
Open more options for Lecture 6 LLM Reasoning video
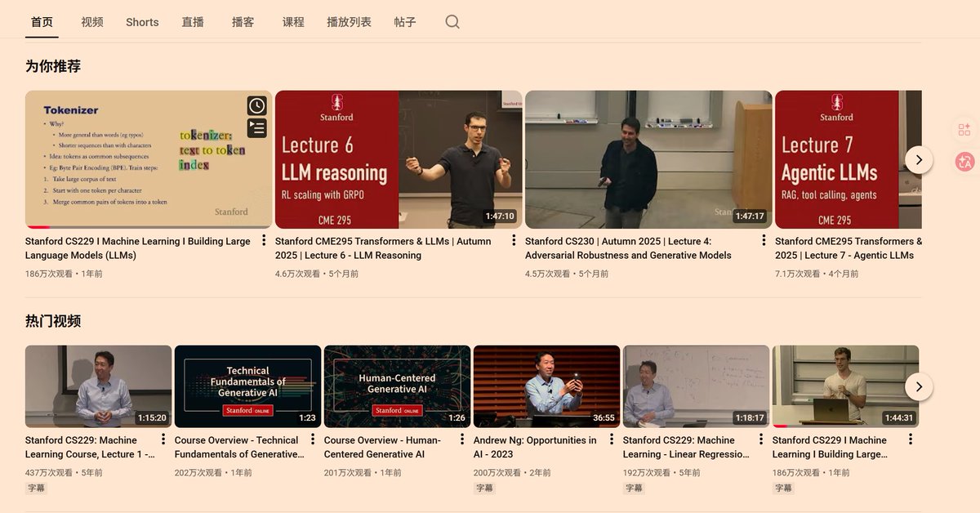point(514,240)
